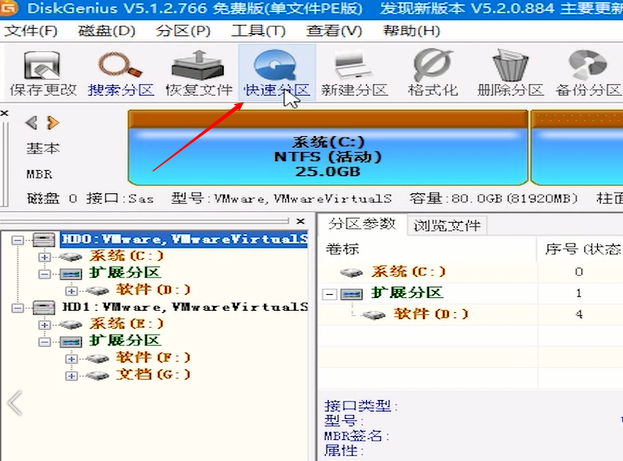Collapse the HD0 disk tree node
623x461 pixels.
click(17, 240)
